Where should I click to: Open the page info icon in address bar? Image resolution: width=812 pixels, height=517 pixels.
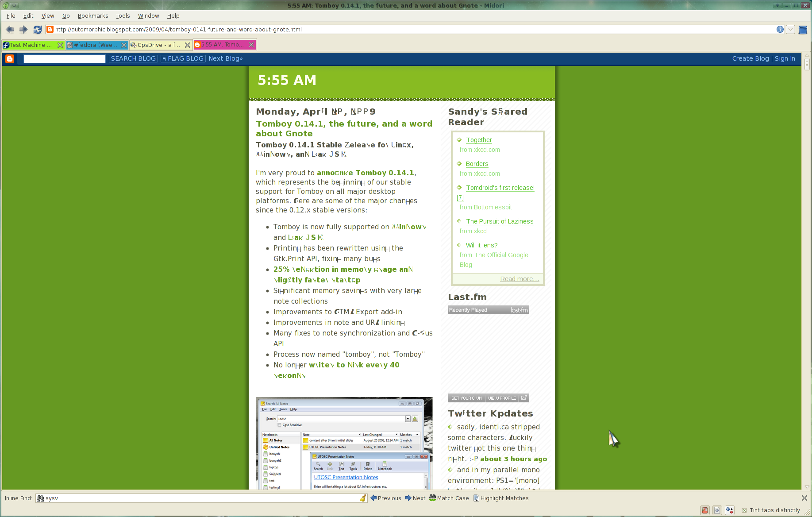pos(780,29)
